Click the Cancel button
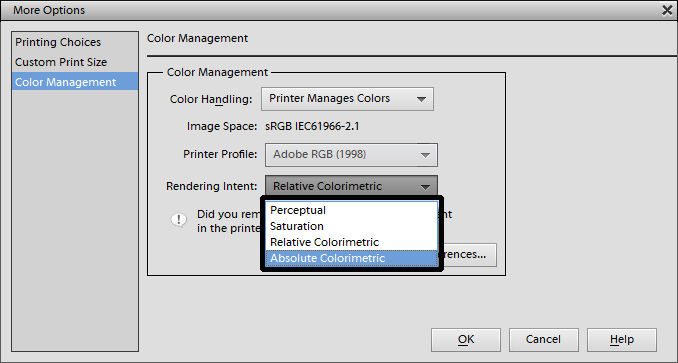 544,340
